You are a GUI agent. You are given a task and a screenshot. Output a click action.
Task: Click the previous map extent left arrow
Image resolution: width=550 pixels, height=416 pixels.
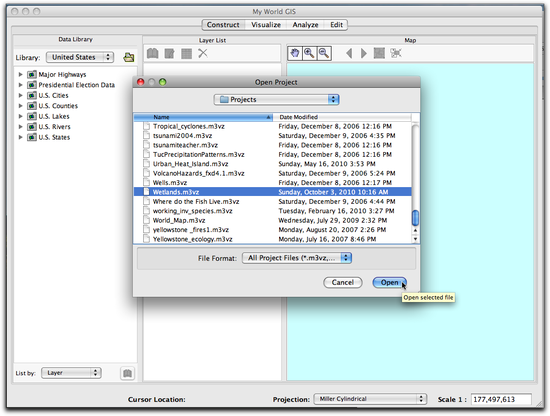tap(349, 53)
